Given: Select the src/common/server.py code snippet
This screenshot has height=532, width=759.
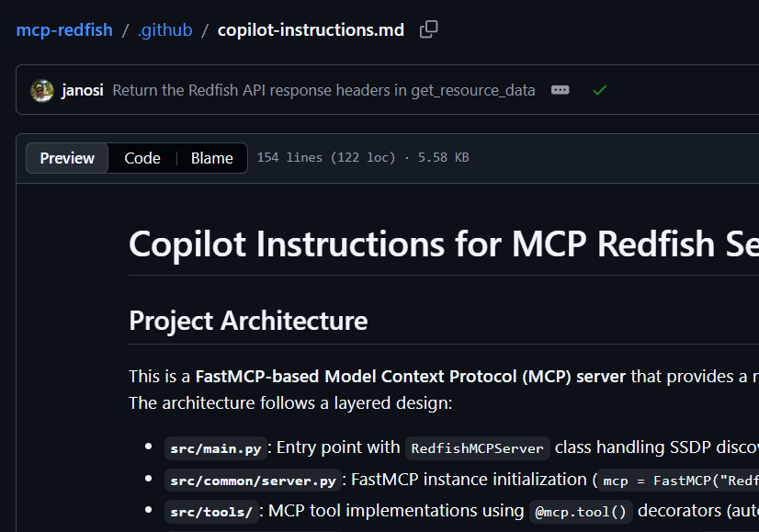Looking at the screenshot, I should coord(253,480).
